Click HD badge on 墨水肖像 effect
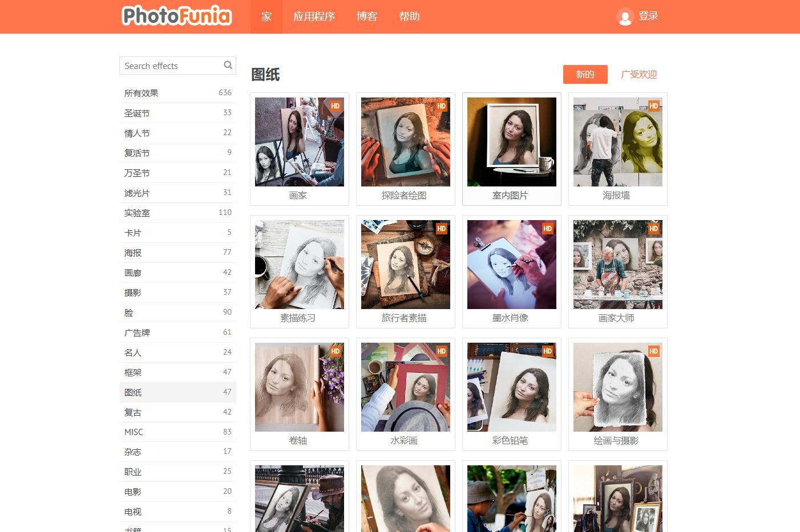This screenshot has height=532, width=800. [x=547, y=229]
